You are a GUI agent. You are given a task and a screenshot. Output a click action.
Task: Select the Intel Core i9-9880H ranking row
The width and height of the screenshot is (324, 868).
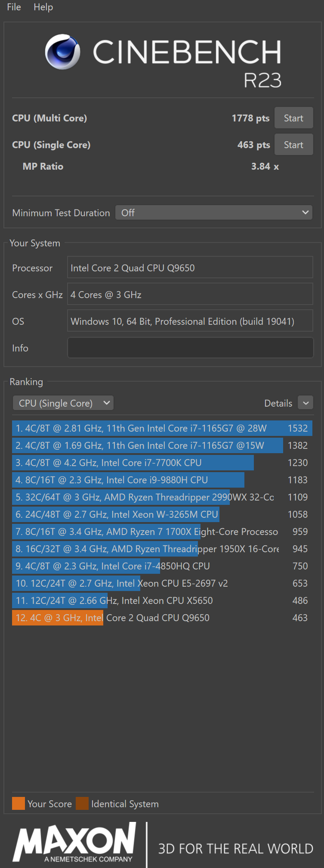click(162, 480)
